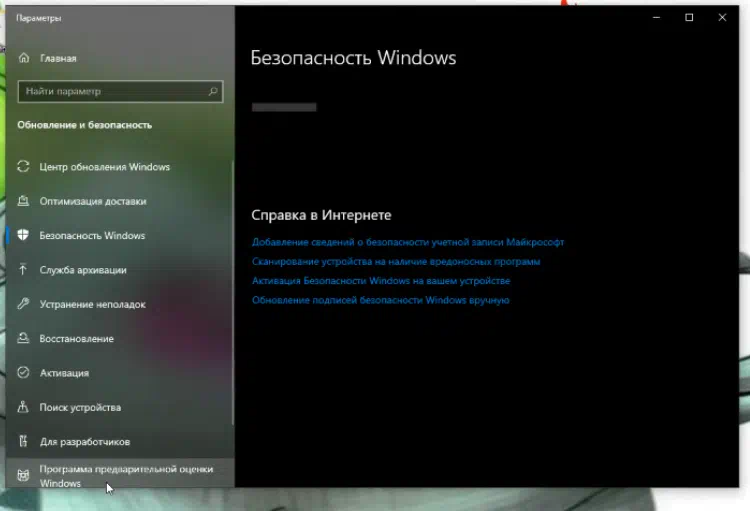Open link about adding Microsoft account security info
The height and width of the screenshot is (511, 750).
point(408,242)
